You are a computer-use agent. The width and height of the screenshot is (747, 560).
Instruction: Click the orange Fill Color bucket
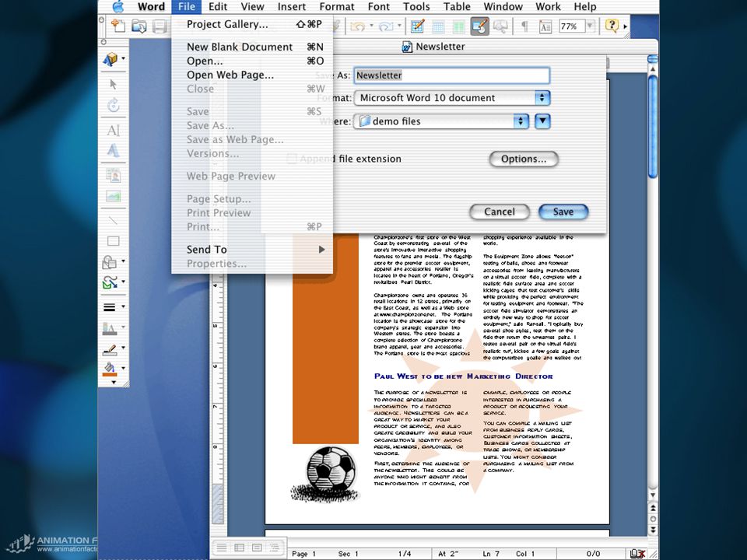[110, 369]
